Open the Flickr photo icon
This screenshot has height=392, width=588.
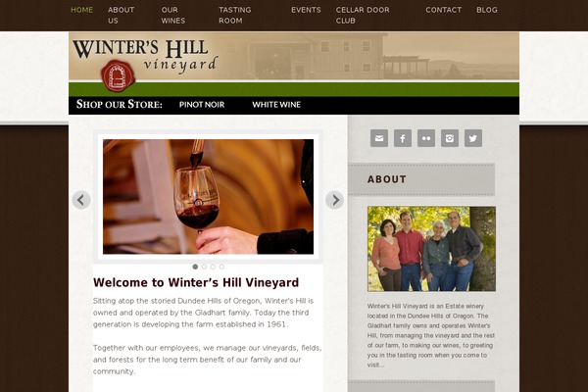[426, 138]
